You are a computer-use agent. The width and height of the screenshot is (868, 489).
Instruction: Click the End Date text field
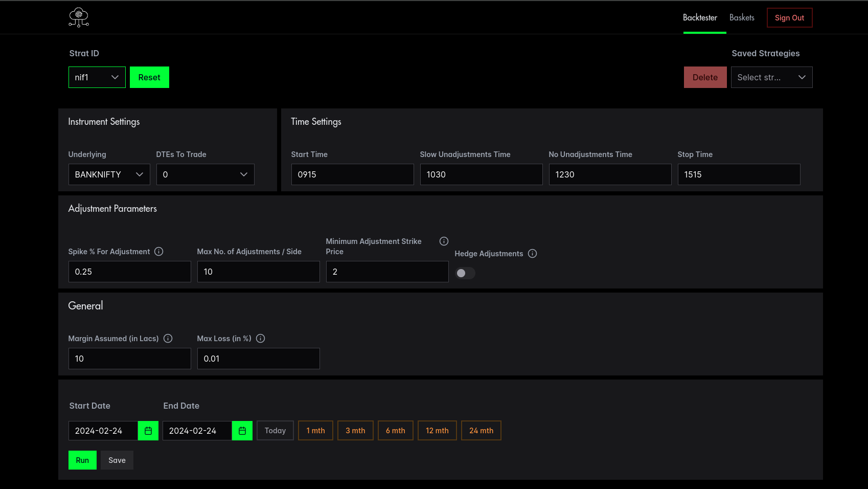point(197,431)
